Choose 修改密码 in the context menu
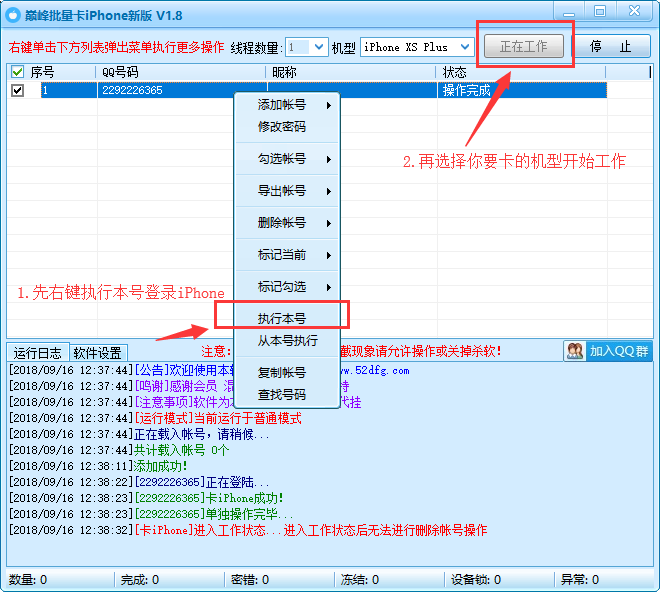 click(281, 127)
